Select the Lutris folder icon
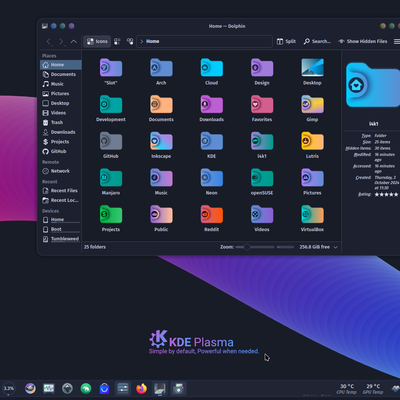 pyautogui.click(x=312, y=141)
